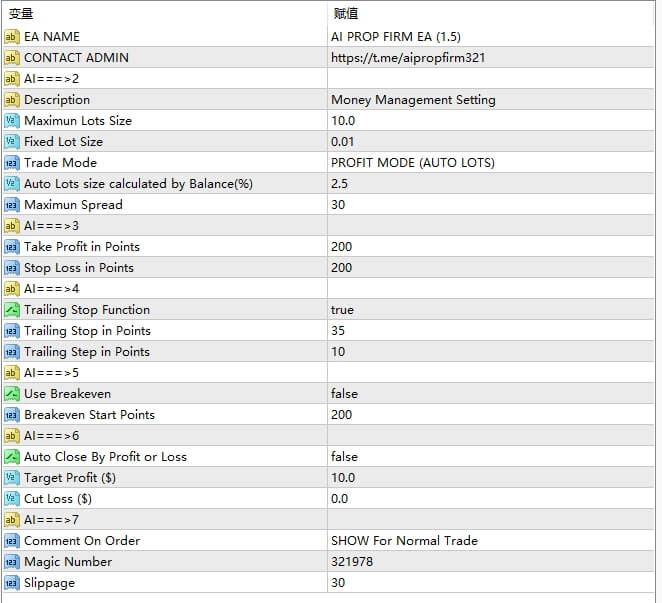
Task: Toggle Auto Close By Profit or Loss value
Action: click(344, 457)
